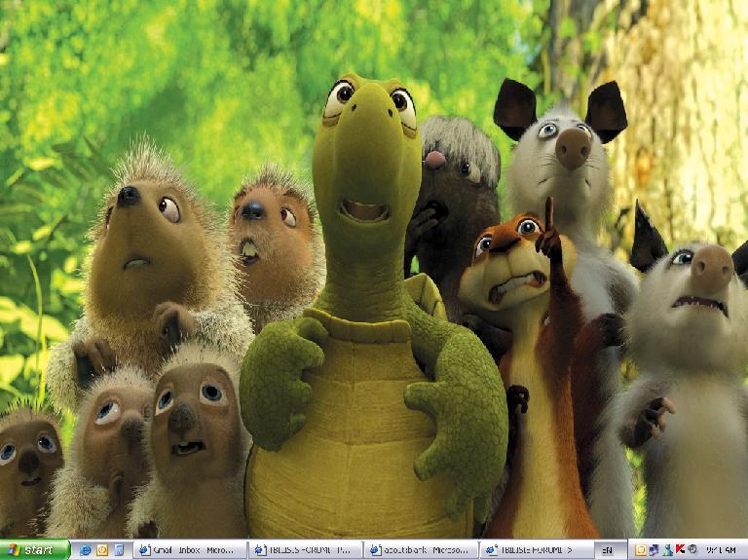Click the orange Quick Launch icon

pyautogui.click(x=102, y=550)
